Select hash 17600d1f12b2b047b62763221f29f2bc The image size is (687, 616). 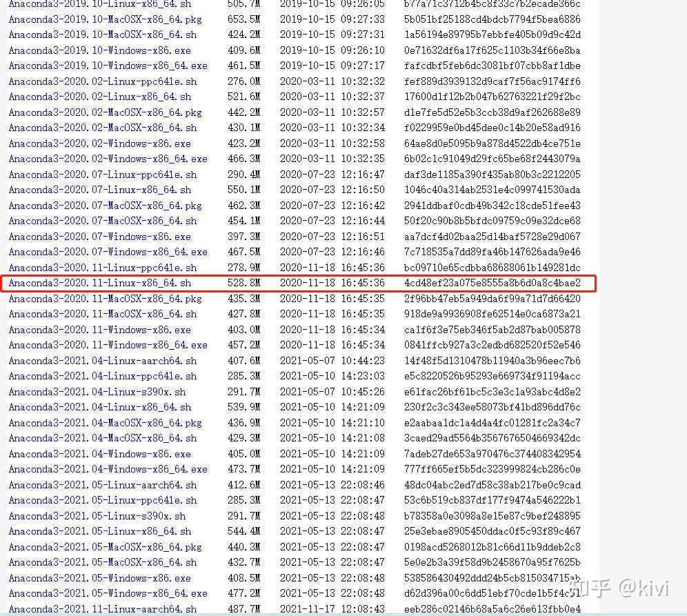click(x=492, y=97)
